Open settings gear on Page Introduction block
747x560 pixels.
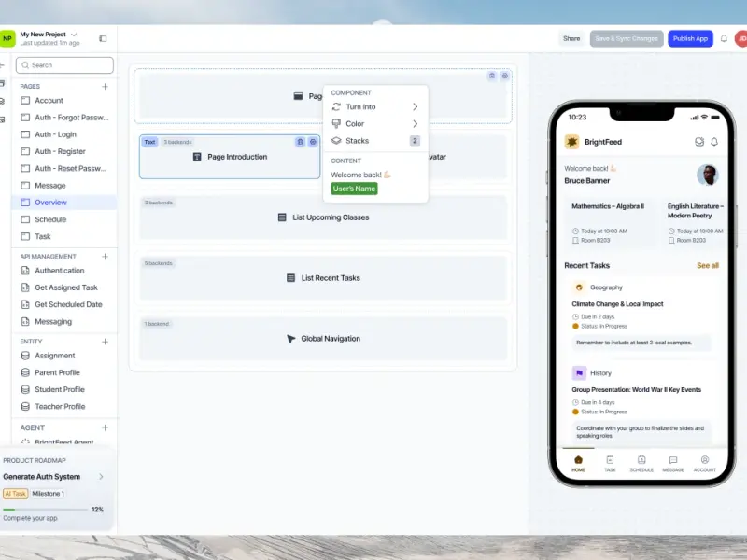point(313,142)
